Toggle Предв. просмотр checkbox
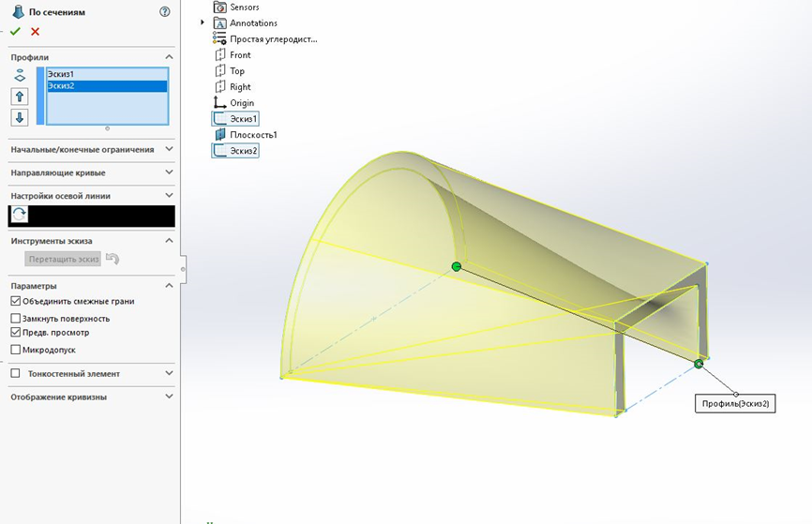 pyautogui.click(x=16, y=333)
